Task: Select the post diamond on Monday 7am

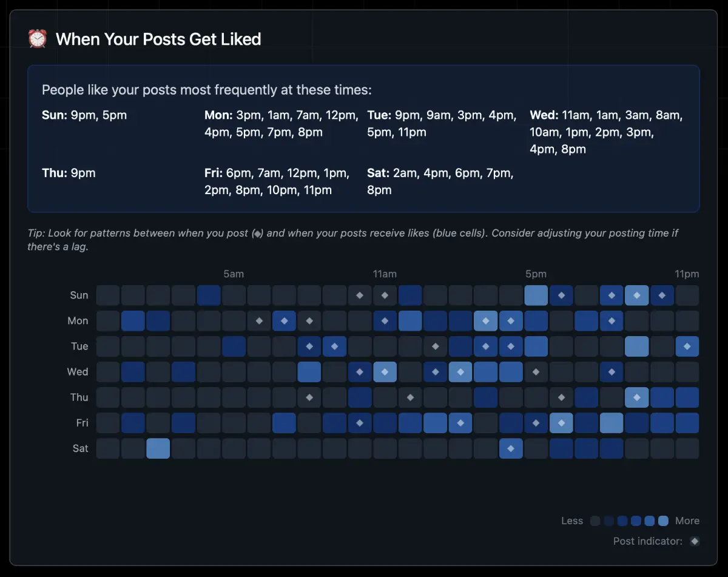Action: coord(284,321)
